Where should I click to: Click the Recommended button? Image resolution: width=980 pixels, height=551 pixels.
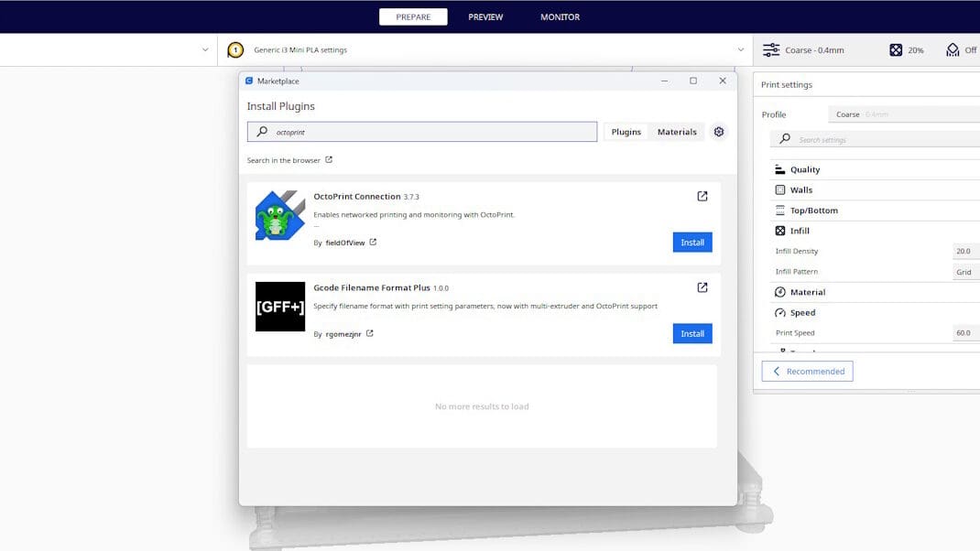pos(807,371)
